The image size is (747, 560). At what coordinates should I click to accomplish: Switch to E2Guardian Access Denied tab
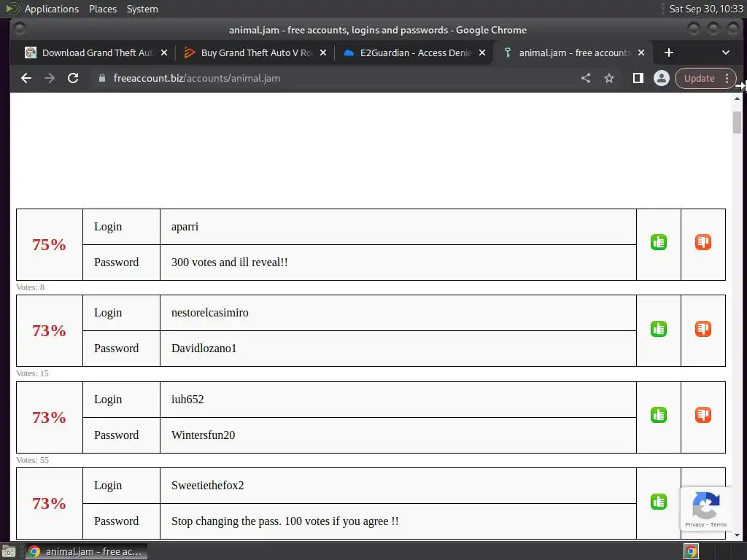point(414,52)
